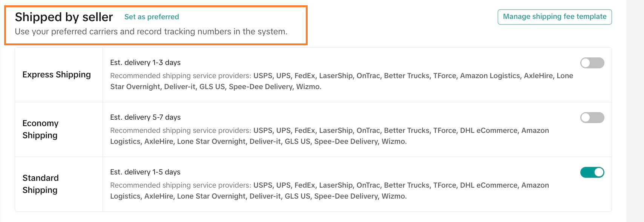
Task: Click the Est. delivery 1-5 days text
Action: coord(145,172)
